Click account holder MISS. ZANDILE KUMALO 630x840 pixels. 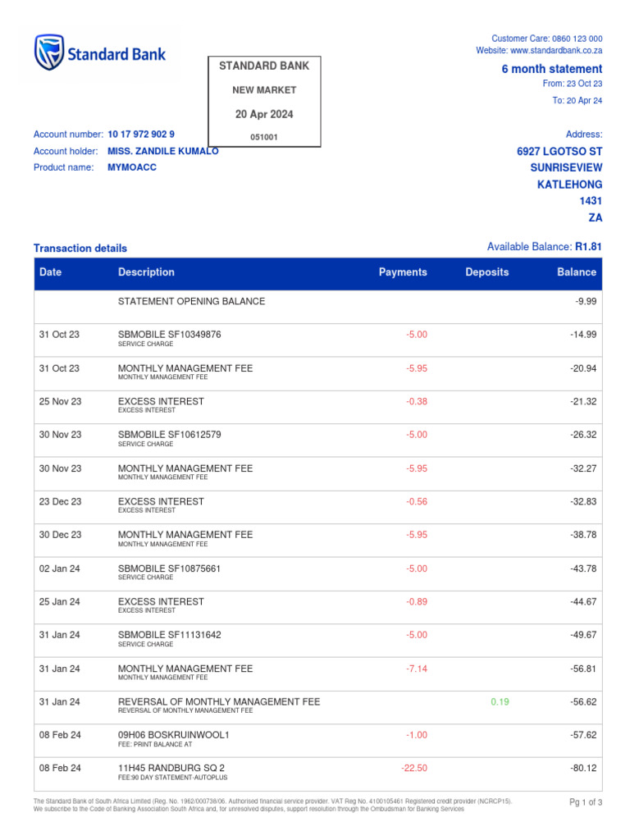[x=163, y=151]
